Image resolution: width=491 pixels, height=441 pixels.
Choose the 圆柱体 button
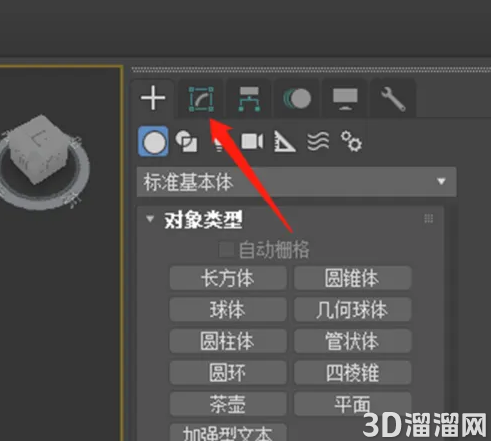[228, 341]
